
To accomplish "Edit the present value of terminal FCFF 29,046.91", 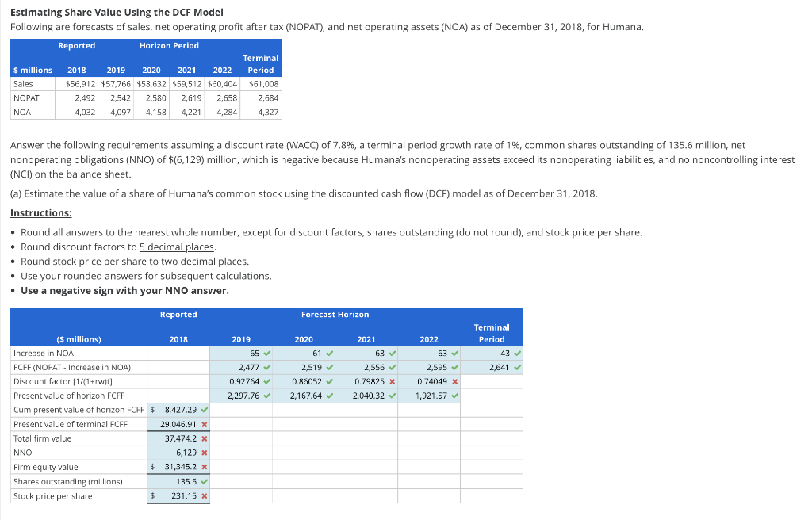I will coord(178,424).
